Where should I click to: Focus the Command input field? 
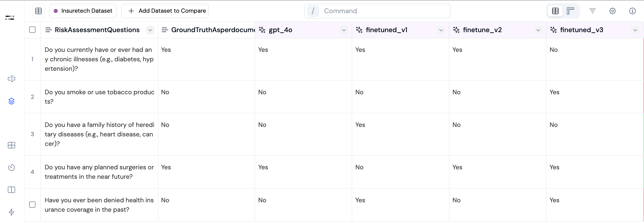tap(383, 11)
